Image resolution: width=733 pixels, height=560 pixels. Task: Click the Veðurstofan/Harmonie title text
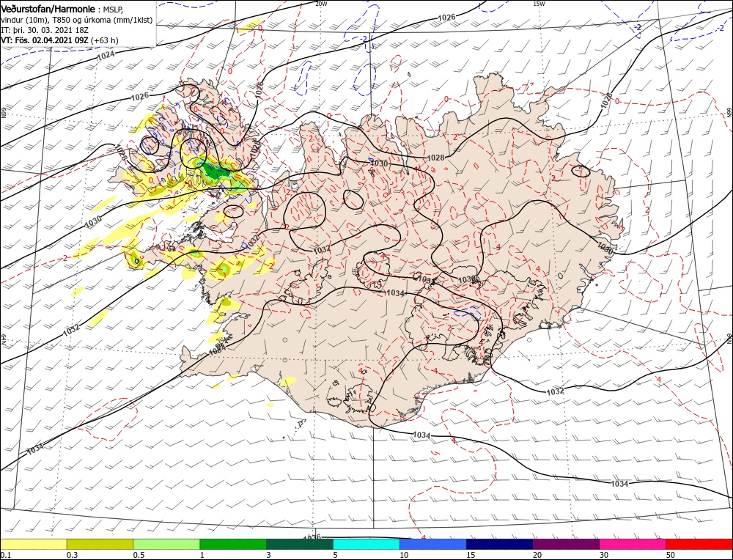click(48, 10)
